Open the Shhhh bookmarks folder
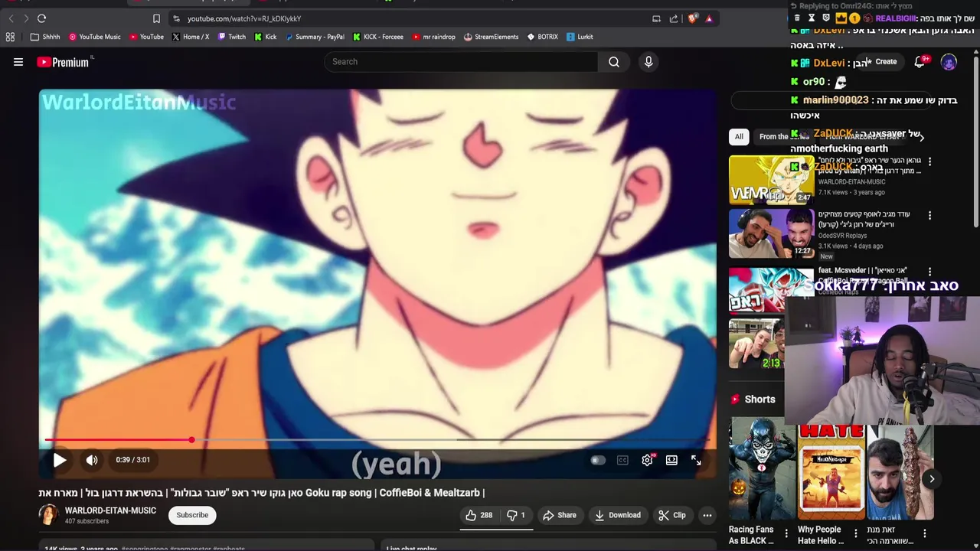 [x=45, y=37]
